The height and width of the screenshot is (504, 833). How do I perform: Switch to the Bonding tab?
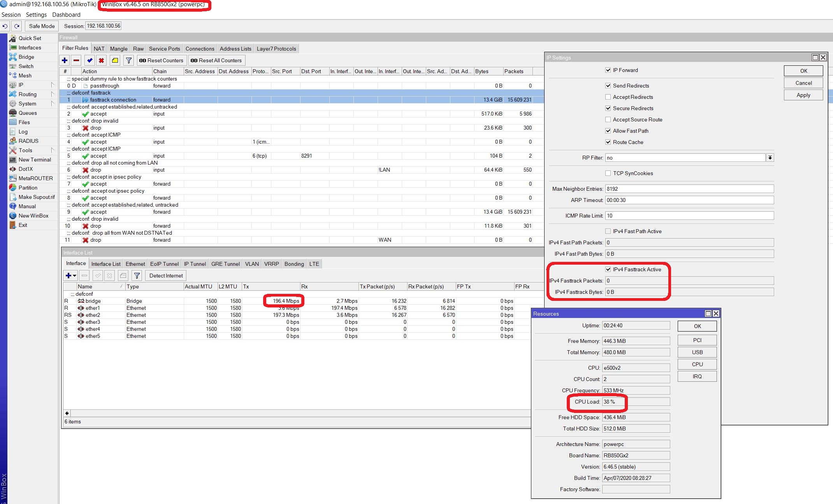click(x=294, y=264)
